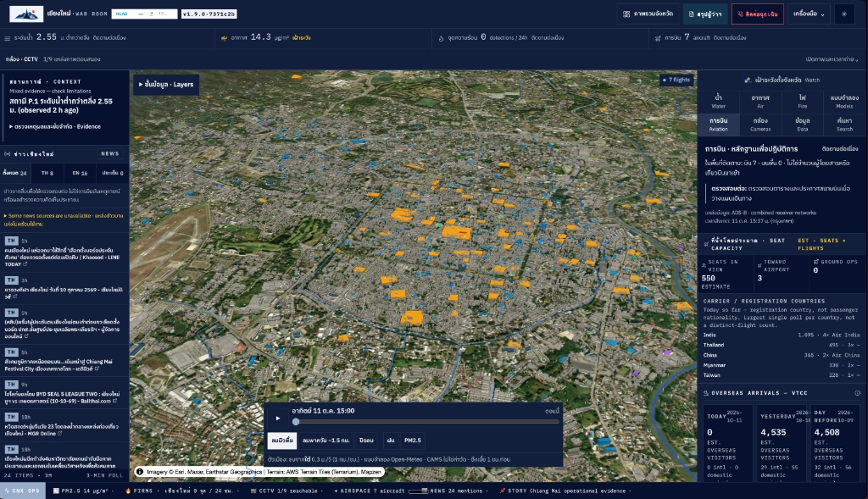The image size is (868, 499).
Task: Select the ~1.5 km smoke wind layer
Action: [326, 441]
